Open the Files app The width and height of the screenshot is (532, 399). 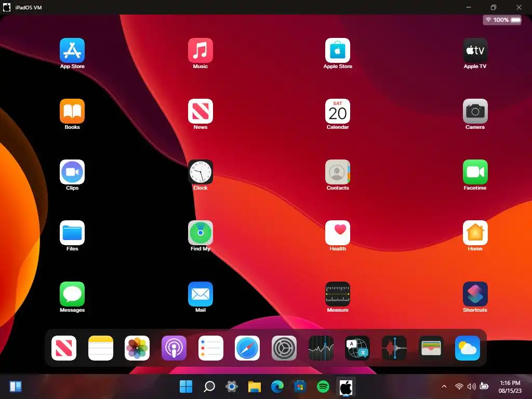(x=72, y=233)
